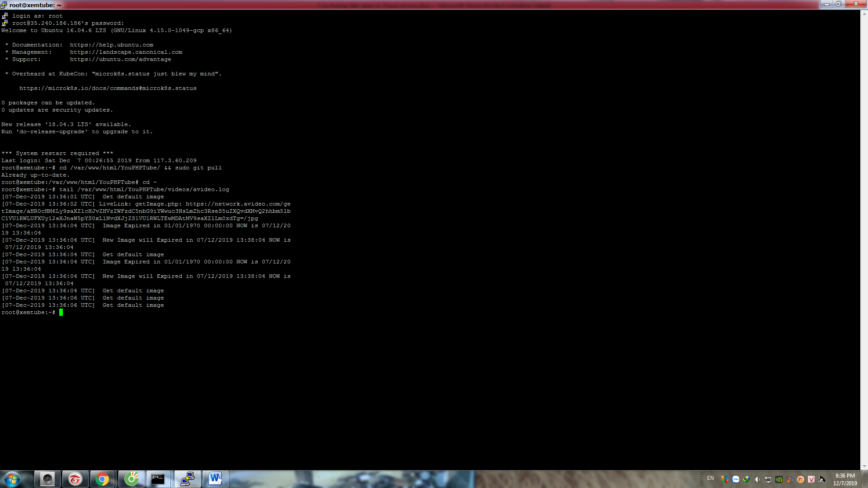Open the camera app in the taskbar

pyautogui.click(x=47, y=479)
